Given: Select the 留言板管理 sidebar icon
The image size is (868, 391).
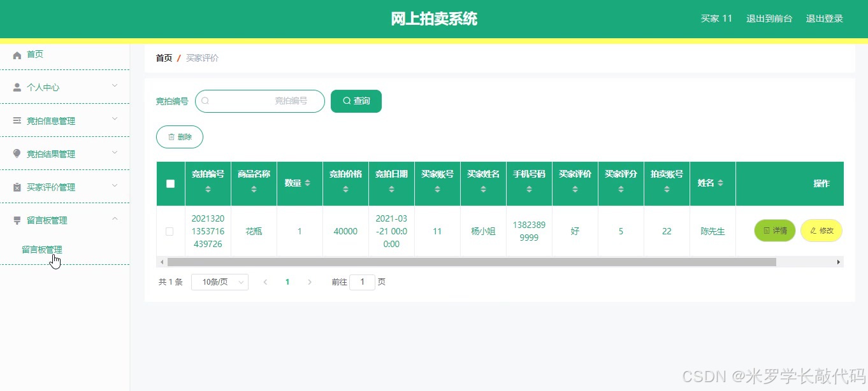Looking at the screenshot, I should [x=17, y=220].
